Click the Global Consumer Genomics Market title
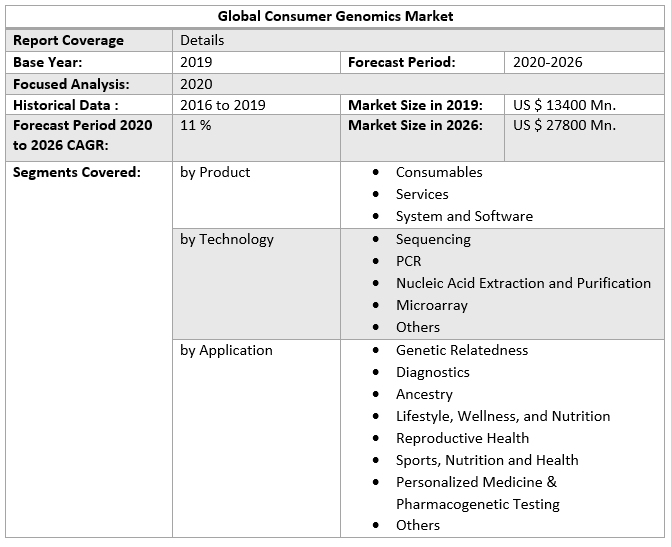Image resolution: width=671 pixels, height=547 pixels. pos(335,16)
